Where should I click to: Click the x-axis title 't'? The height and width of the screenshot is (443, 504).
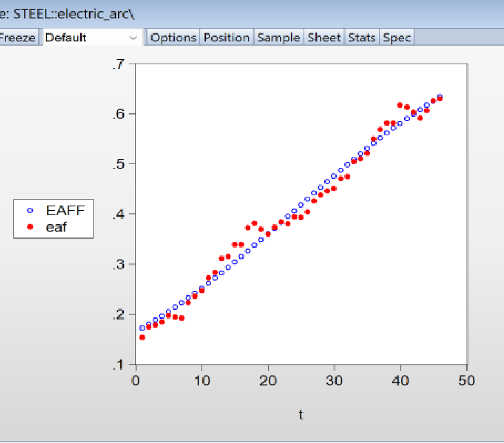301,415
